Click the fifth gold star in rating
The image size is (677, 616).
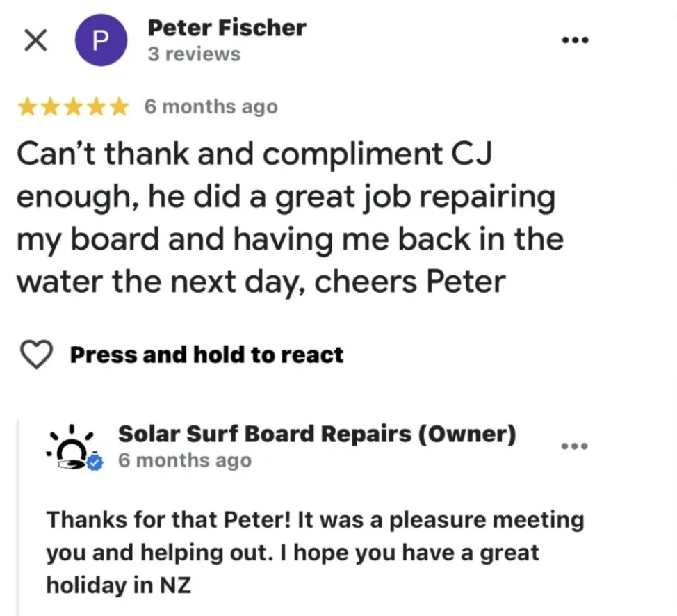pos(120,107)
